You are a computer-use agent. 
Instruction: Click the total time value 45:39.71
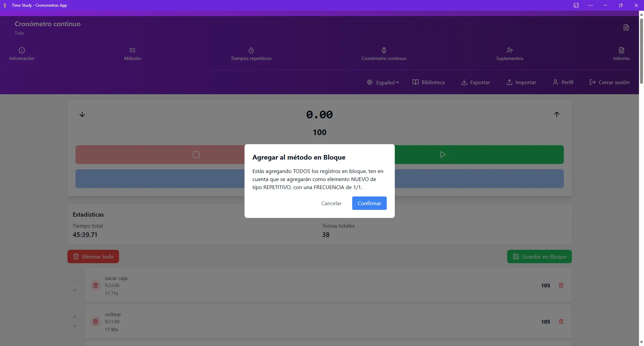[x=85, y=235]
